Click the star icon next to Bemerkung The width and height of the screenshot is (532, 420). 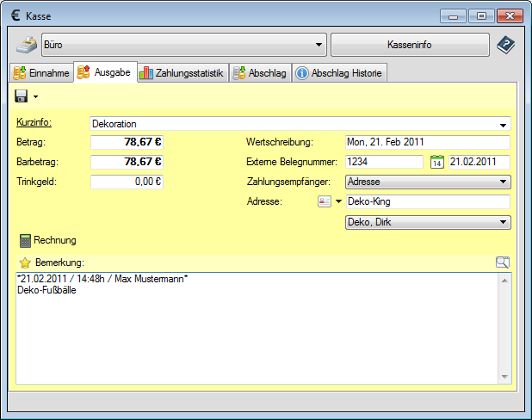(x=25, y=262)
